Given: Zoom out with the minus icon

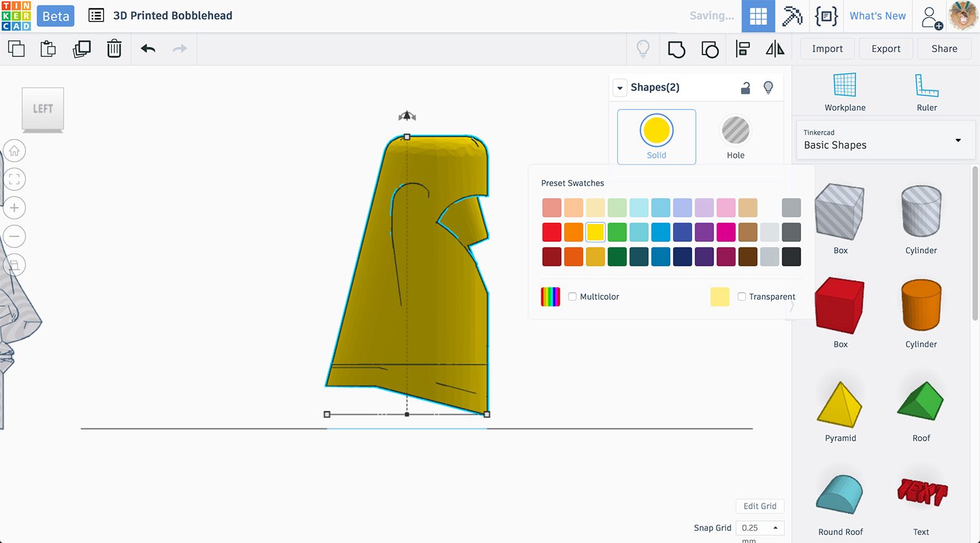Looking at the screenshot, I should [15, 236].
